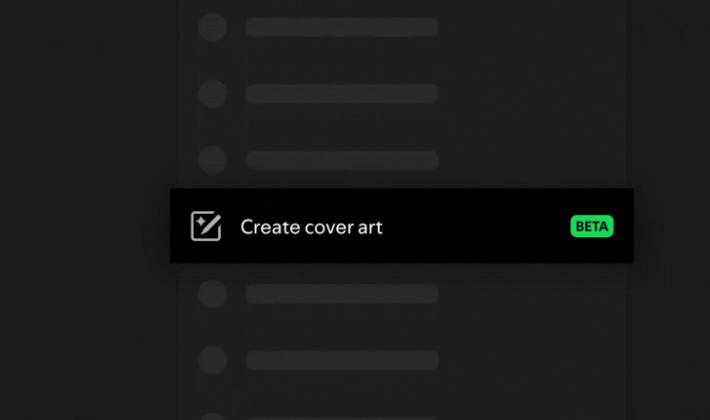Choose the second placeholder bar from the top
710x420 pixels.
(x=342, y=94)
